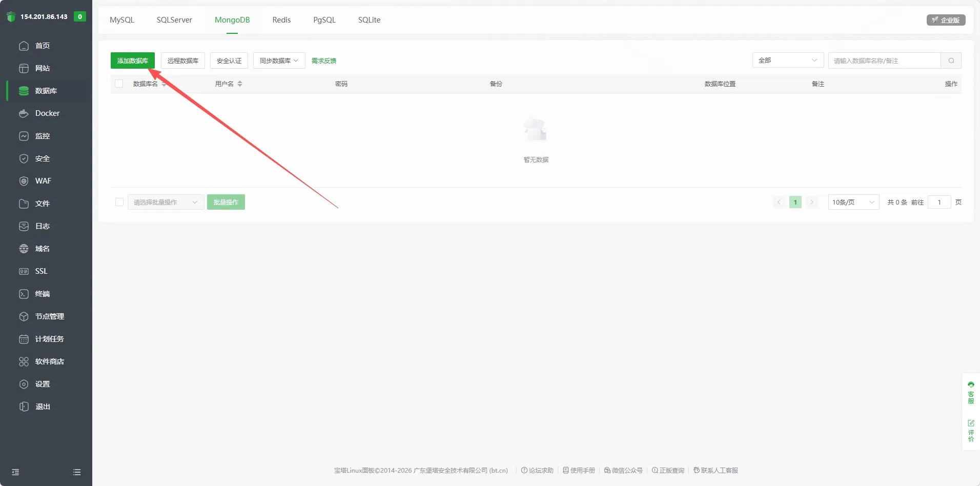The image size is (980, 486).
Task: Check the select-all checkbox in table header
Action: coord(119,84)
